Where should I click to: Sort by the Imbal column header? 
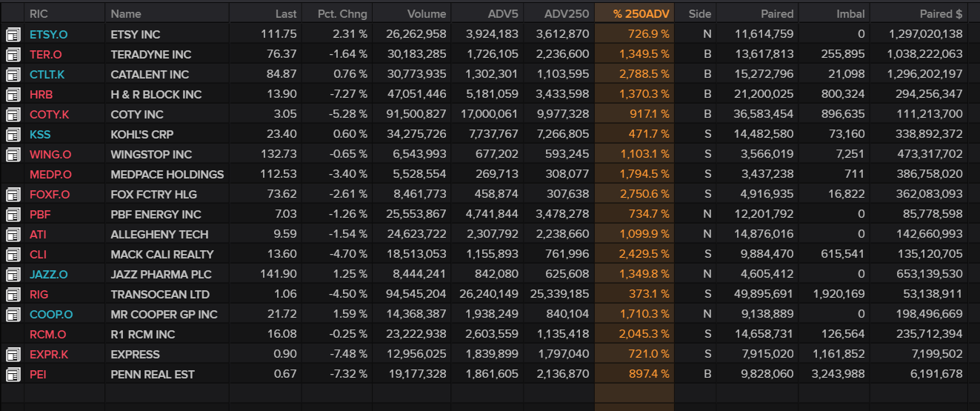point(850,13)
